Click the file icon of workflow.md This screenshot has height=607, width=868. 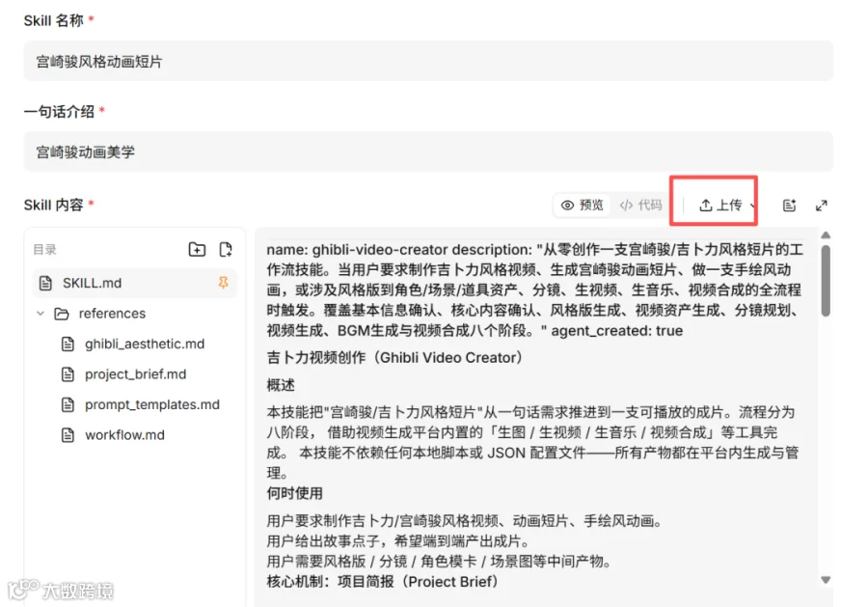point(68,435)
